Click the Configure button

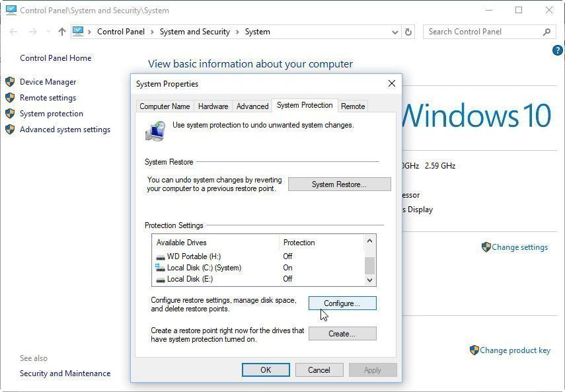(342, 303)
